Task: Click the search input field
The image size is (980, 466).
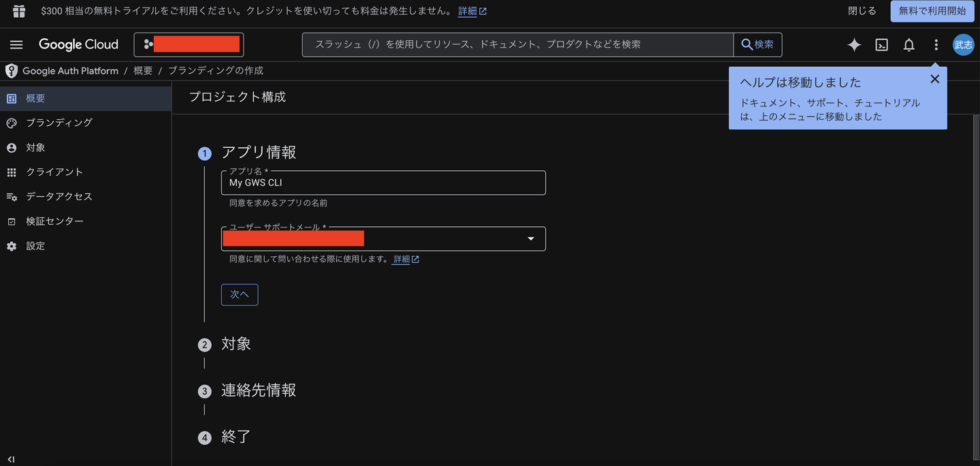Action: point(518,44)
